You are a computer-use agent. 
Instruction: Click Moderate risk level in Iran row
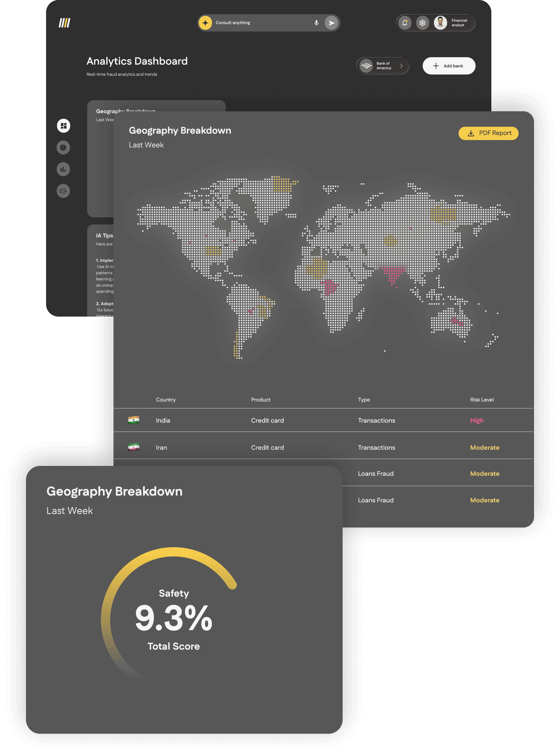[x=485, y=447]
